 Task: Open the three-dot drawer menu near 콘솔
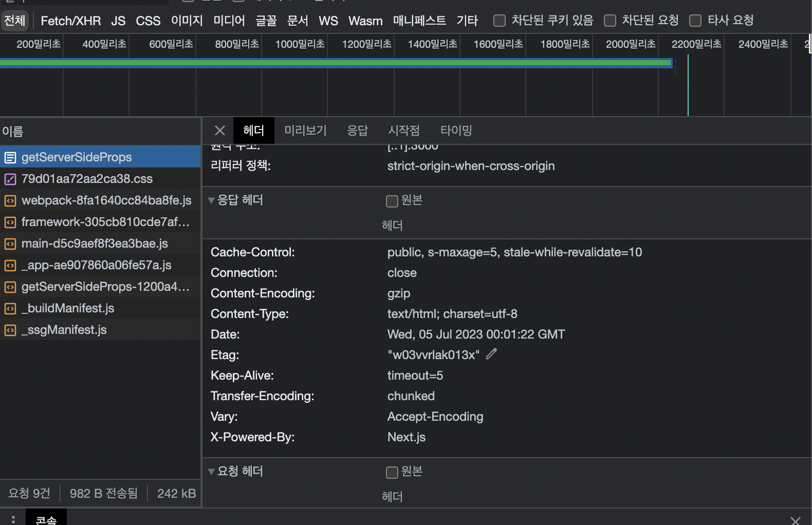pyautogui.click(x=13, y=519)
